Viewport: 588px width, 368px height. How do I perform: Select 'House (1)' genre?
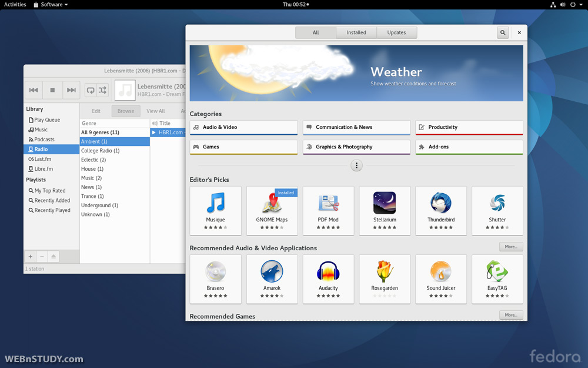point(115,169)
